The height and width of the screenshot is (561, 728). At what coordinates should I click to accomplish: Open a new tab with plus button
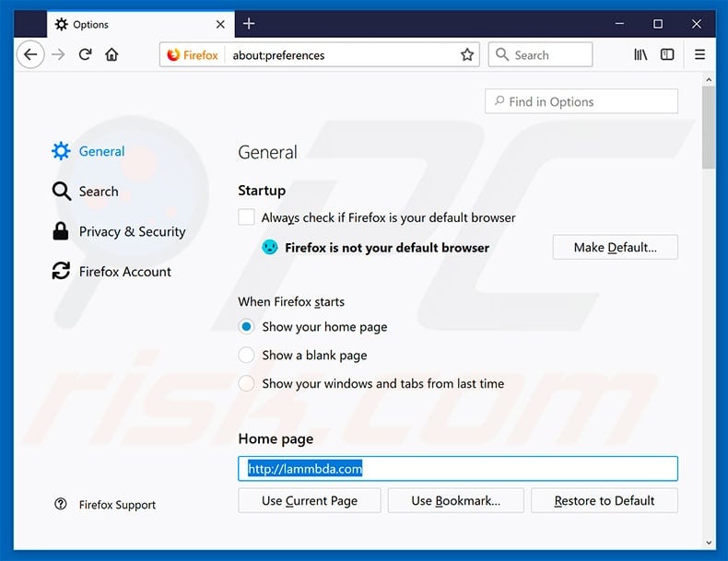[249, 24]
